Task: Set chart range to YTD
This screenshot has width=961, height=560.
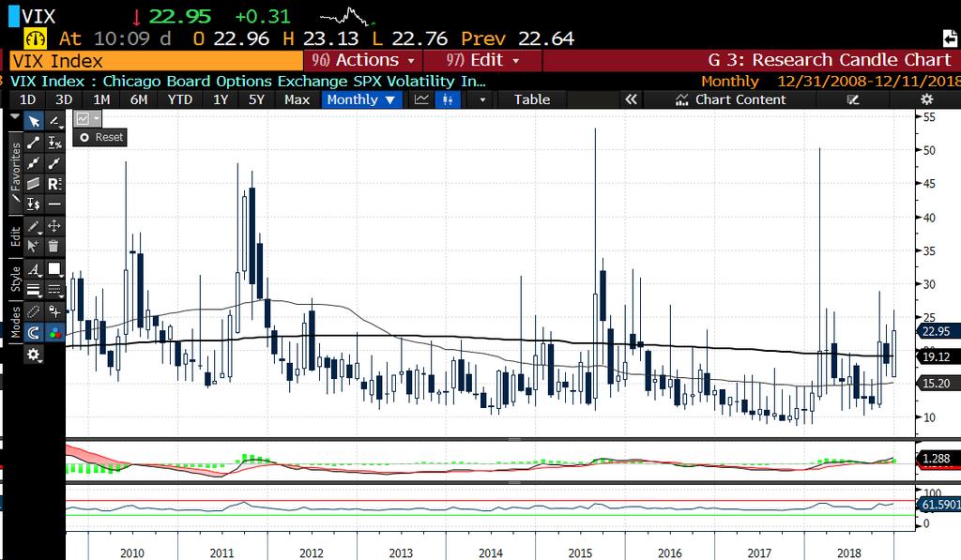Action: (180, 99)
